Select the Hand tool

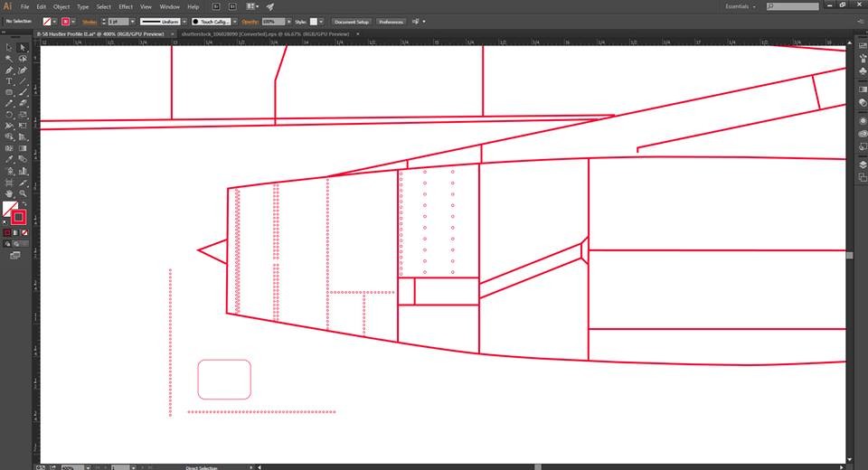[9, 193]
